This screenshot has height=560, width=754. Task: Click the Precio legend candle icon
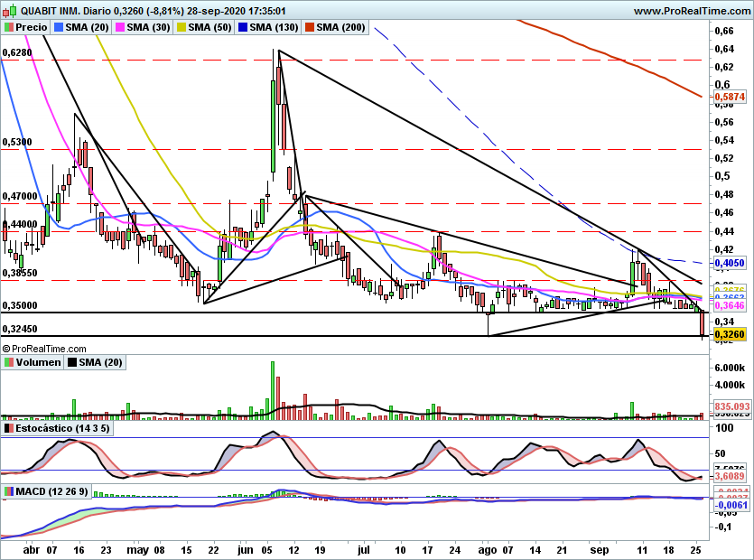click(9, 27)
